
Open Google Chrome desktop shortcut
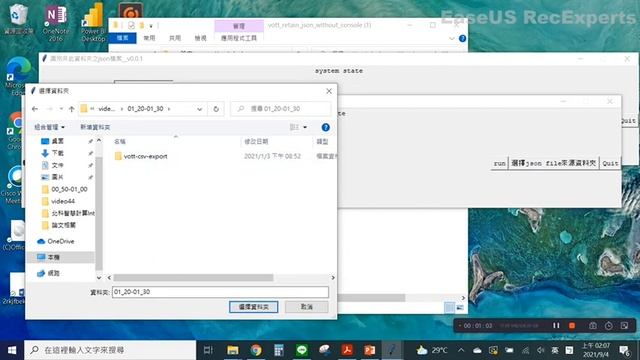coord(16,131)
